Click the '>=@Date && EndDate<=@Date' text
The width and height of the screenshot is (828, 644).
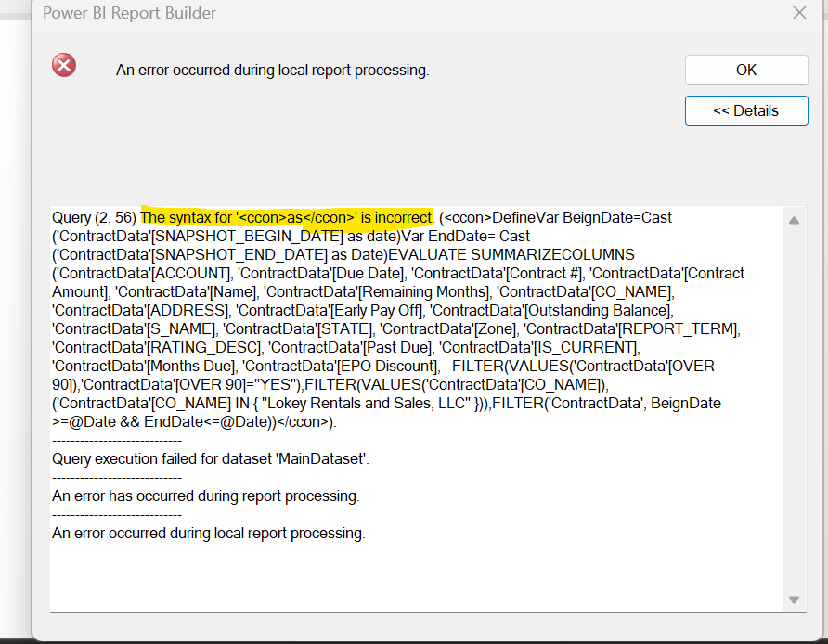click(x=162, y=422)
